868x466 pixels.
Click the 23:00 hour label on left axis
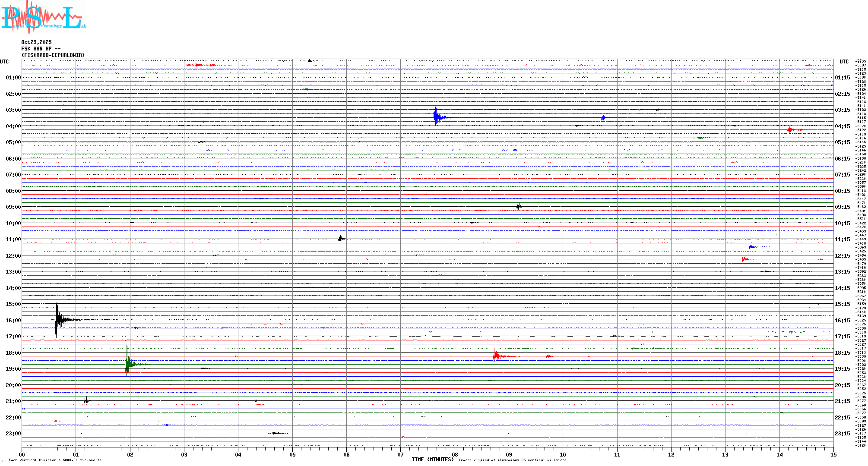coord(13,434)
